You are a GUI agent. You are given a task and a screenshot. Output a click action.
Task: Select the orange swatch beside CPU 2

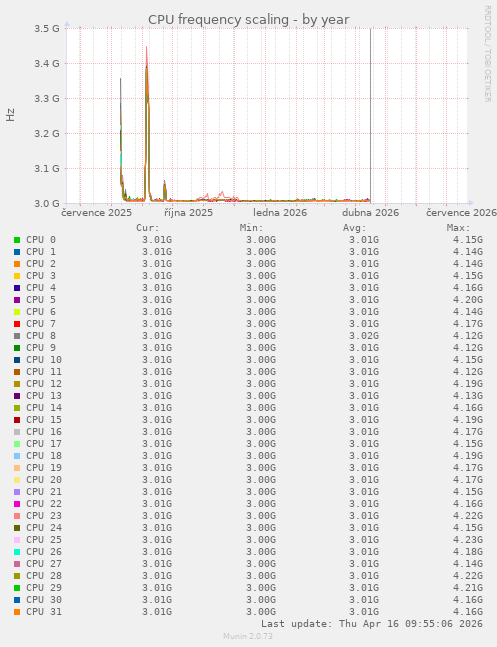point(17,264)
